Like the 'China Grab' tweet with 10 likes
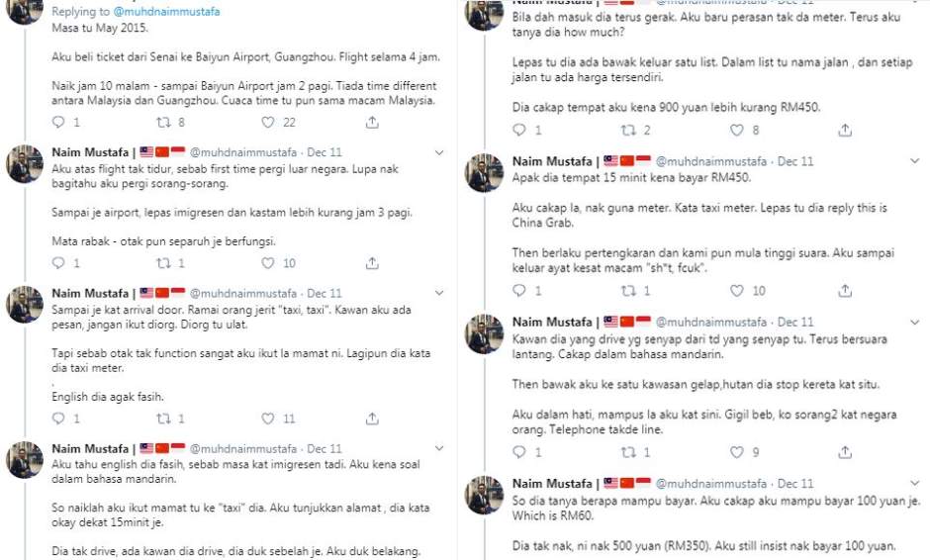930x560 pixels. (x=736, y=291)
